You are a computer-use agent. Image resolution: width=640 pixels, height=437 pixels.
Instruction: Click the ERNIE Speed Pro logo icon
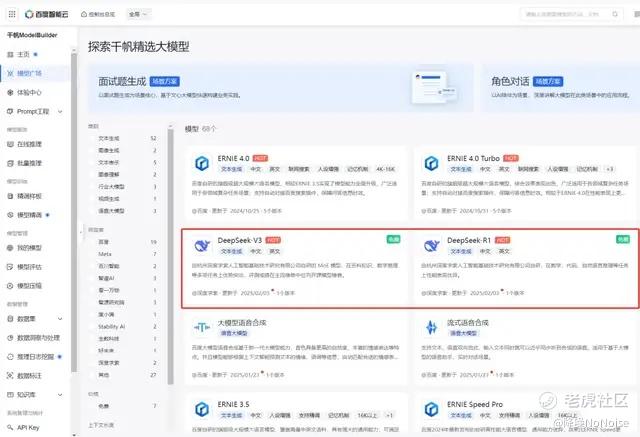(x=431, y=409)
